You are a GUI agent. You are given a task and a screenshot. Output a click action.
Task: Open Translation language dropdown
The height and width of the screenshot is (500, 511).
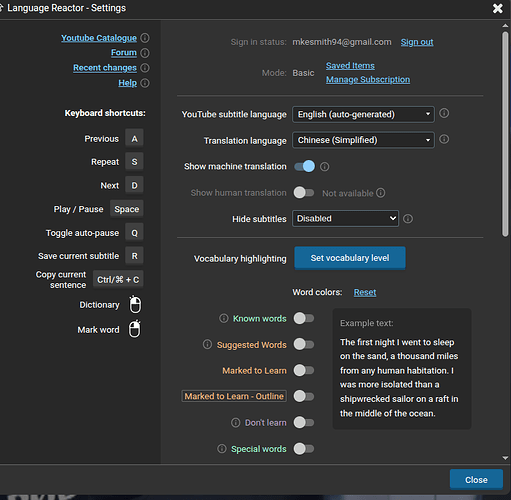click(x=363, y=140)
